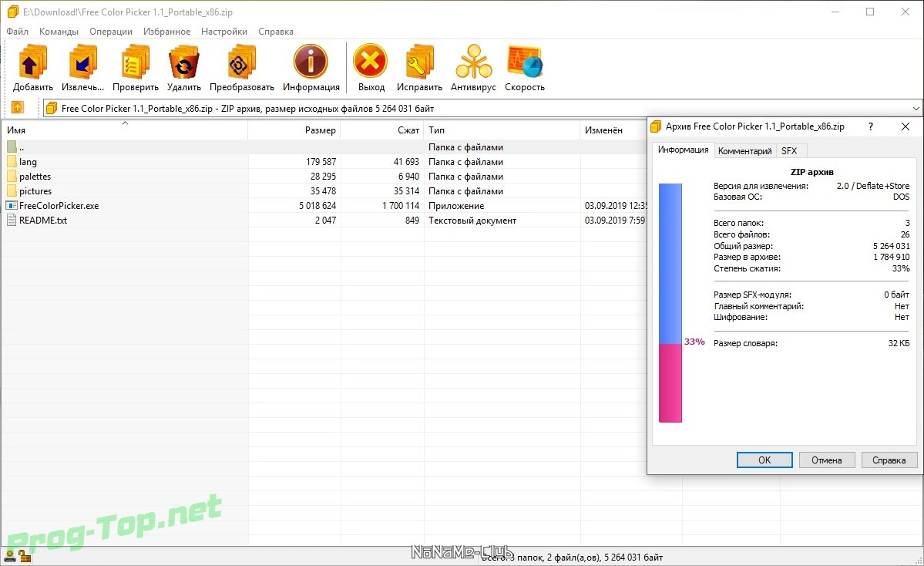The image size is (924, 566).
Task: Open the Информация toolbar icon
Action: (x=311, y=62)
